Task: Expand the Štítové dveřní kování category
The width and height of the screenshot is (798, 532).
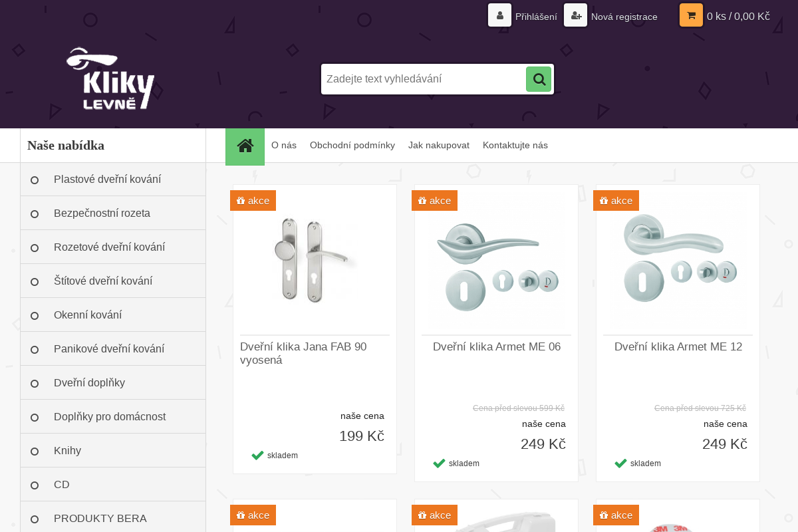Action: click(x=103, y=281)
